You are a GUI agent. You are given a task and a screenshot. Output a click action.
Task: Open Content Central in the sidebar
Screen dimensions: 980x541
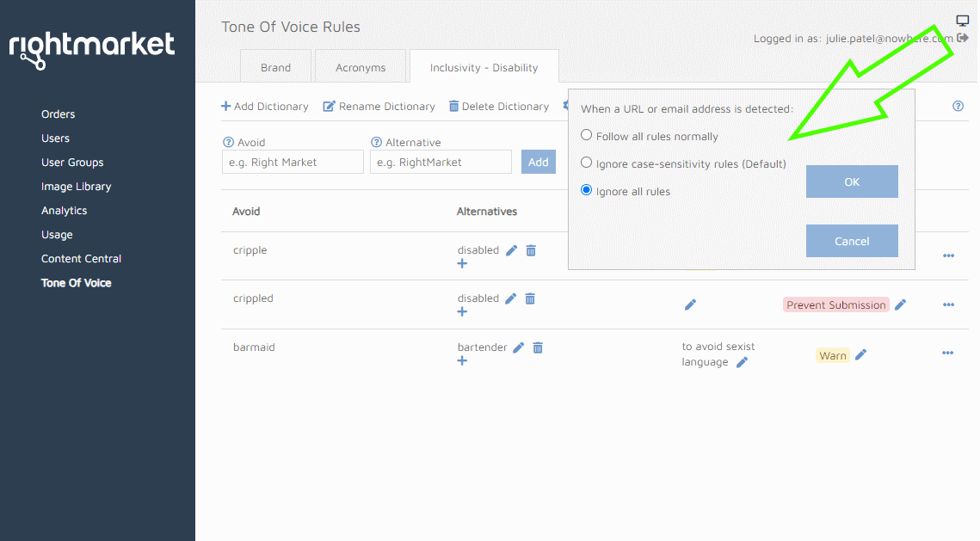coord(81,258)
